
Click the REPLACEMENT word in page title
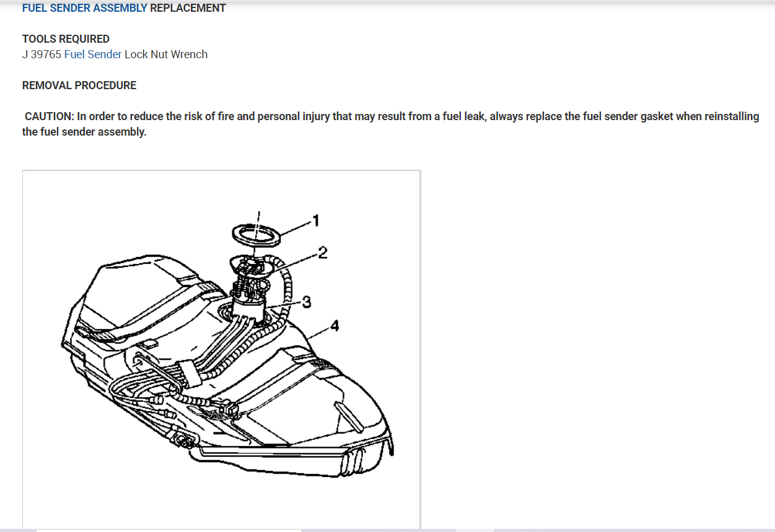188,8
